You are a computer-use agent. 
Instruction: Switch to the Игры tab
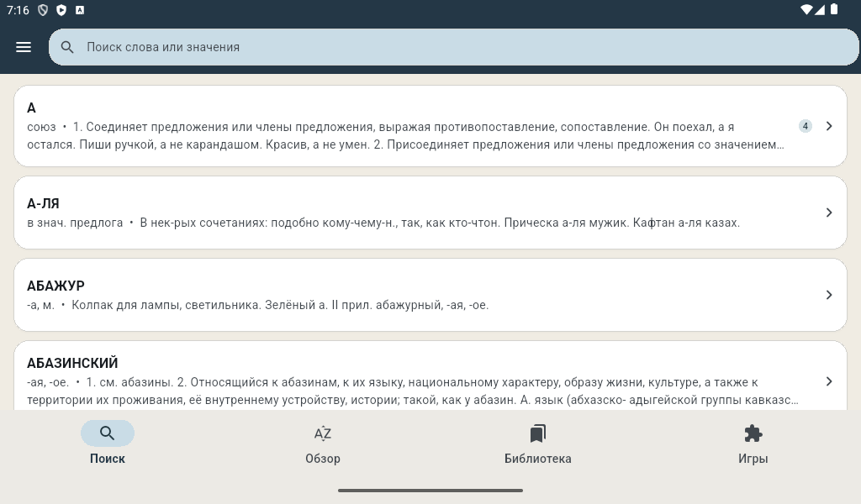pyautogui.click(x=753, y=444)
